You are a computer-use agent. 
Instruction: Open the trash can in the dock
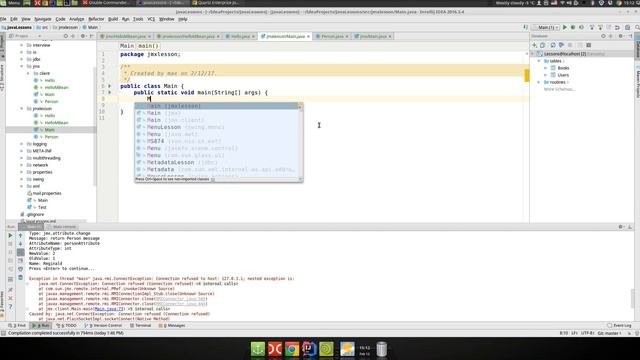pyautogui.click(x=381, y=349)
